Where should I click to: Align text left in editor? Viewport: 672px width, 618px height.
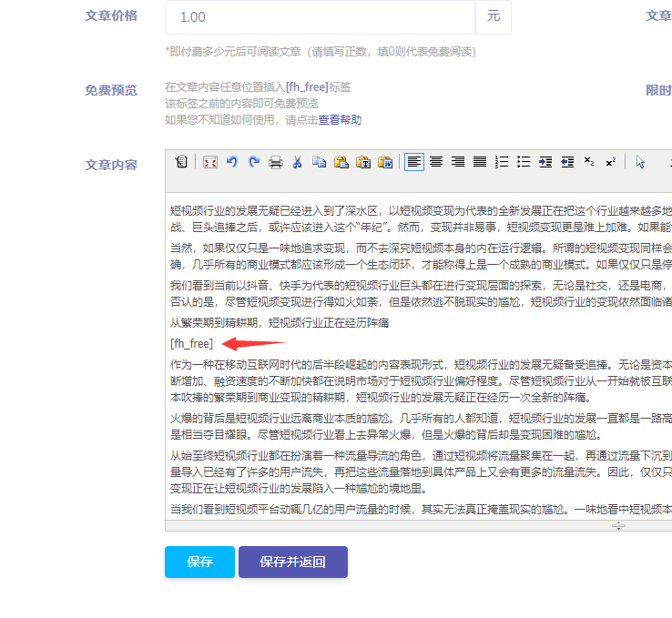point(414,162)
